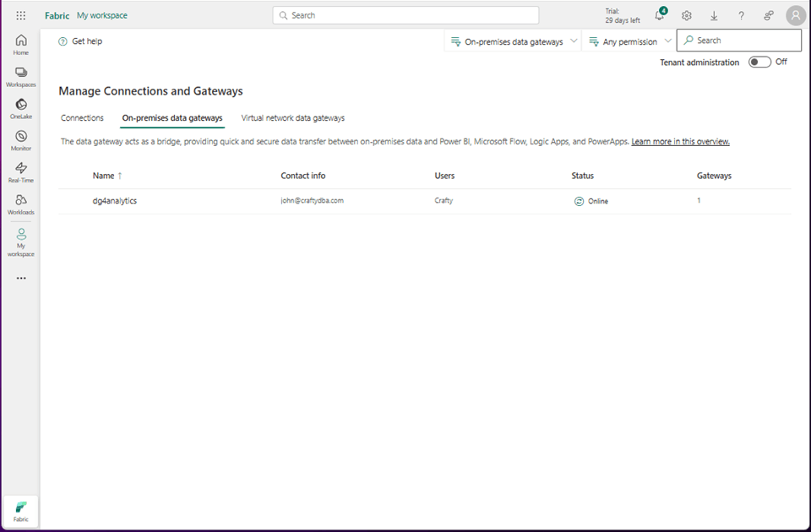This screenshot has height=532, width=811.
Task: Open the help question mark icon
Action: click(741, 15)
